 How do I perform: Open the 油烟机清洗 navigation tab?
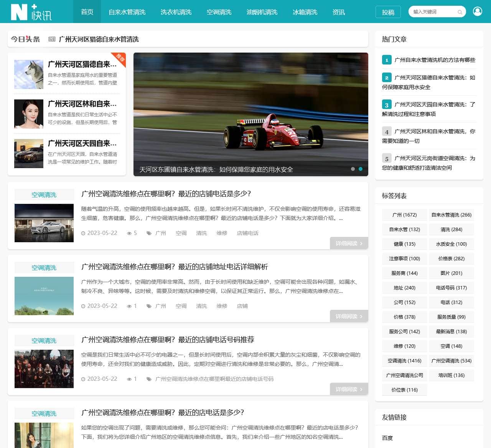click(262, 12)
